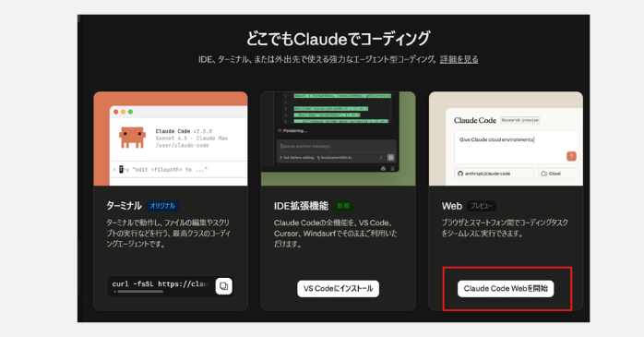Image resolution: width=644 pixels, height=337 pixels.
Task: Click the green window dot in terminal preview
Action: (130, 112)
